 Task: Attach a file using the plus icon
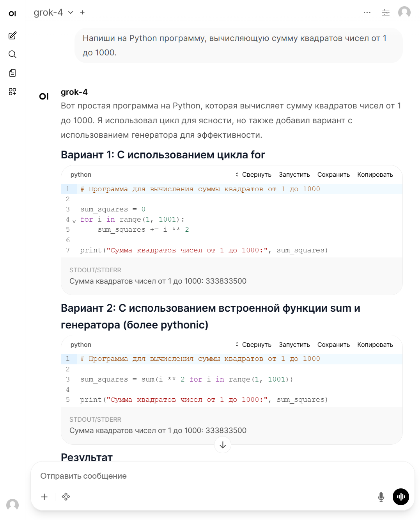tap(44, 497)
